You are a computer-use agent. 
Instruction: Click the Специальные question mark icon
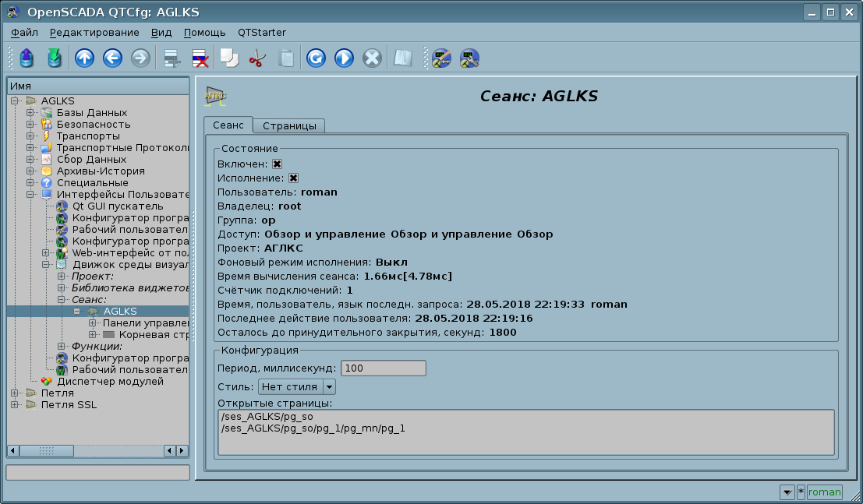point(47,183)
